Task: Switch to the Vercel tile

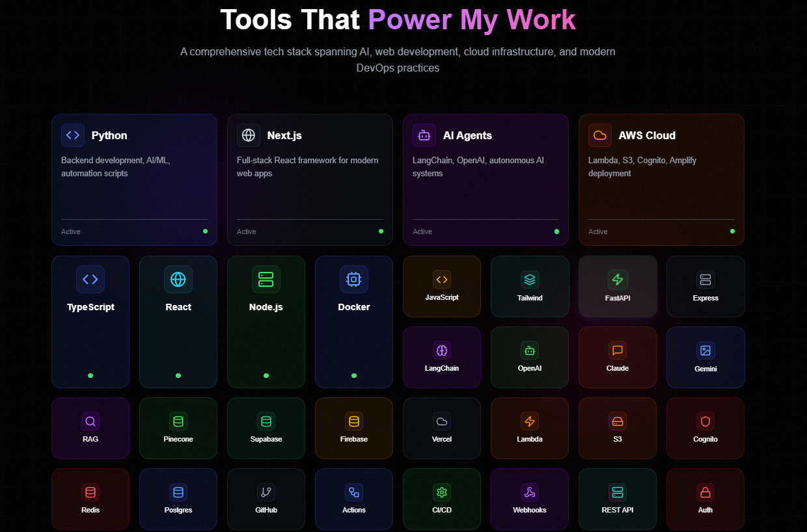Action: click(442, 428)
